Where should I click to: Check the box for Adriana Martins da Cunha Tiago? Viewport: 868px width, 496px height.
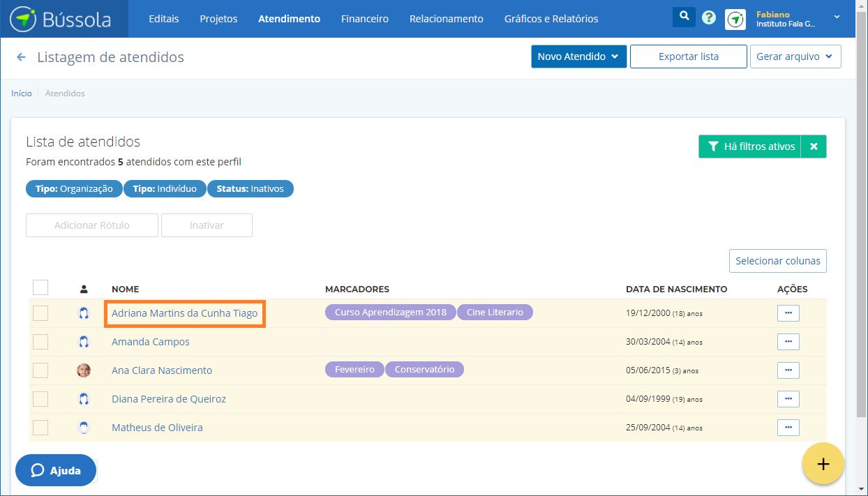[40, 313]
